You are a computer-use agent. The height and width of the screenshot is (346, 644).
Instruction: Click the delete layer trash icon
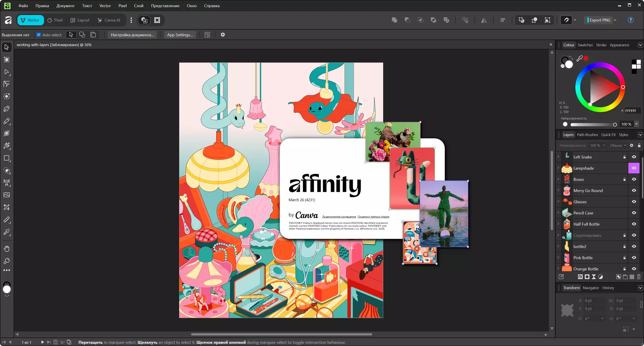click(x=639, y=277)
